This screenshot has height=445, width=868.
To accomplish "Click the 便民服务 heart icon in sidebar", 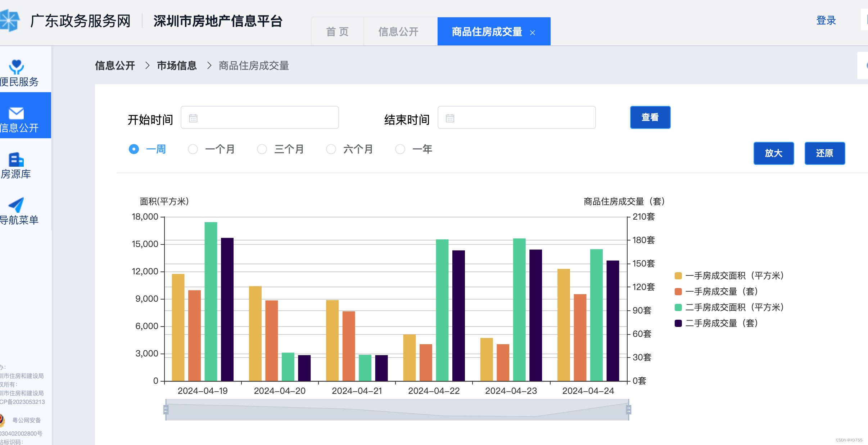I will click(x=16, y=67).
